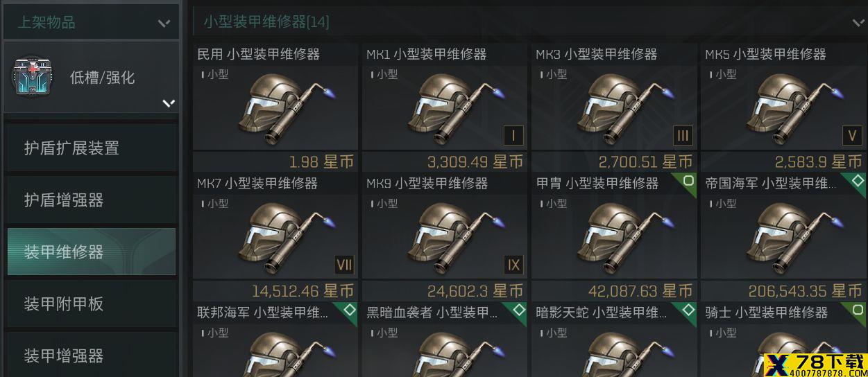Collapse the 低槽/强化 category chevron
The height and width of the screenshot is (377, 868).
(168, 103)
